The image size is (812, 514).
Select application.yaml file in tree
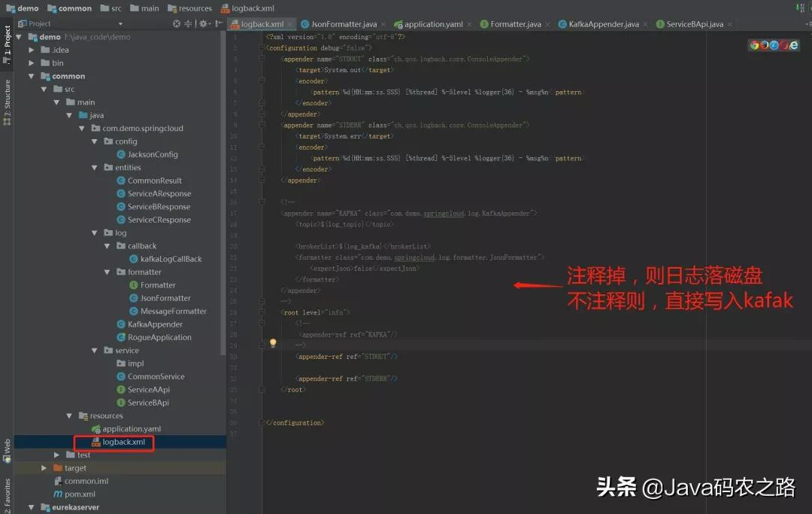click(x=126, y=429)
